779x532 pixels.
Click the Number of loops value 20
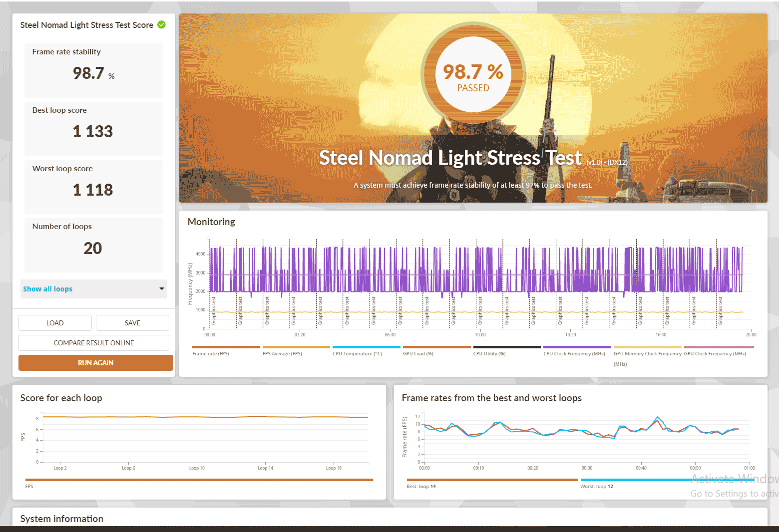click(x=93, y=249)
